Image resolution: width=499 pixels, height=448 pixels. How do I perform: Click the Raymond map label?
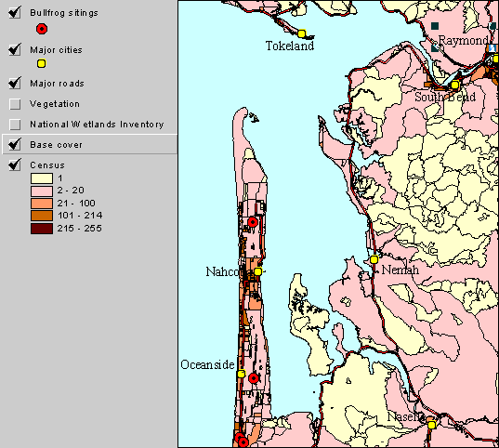coord(463,41)
